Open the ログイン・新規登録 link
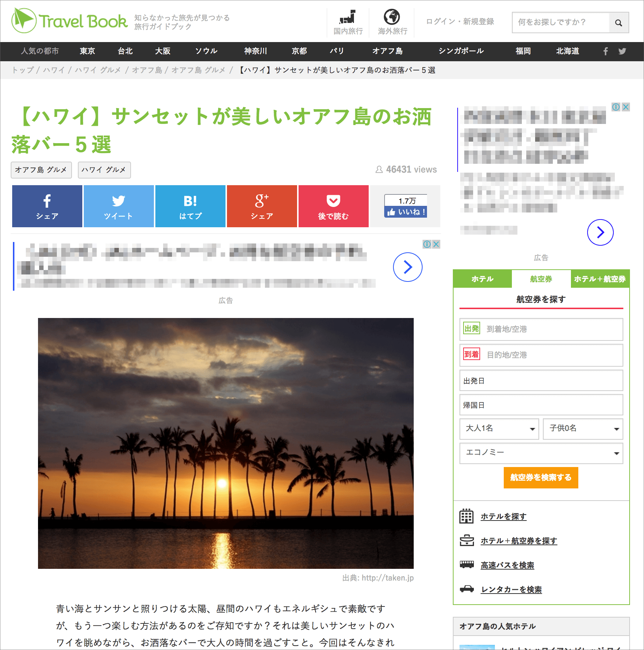644x650 pixels. 460,21
